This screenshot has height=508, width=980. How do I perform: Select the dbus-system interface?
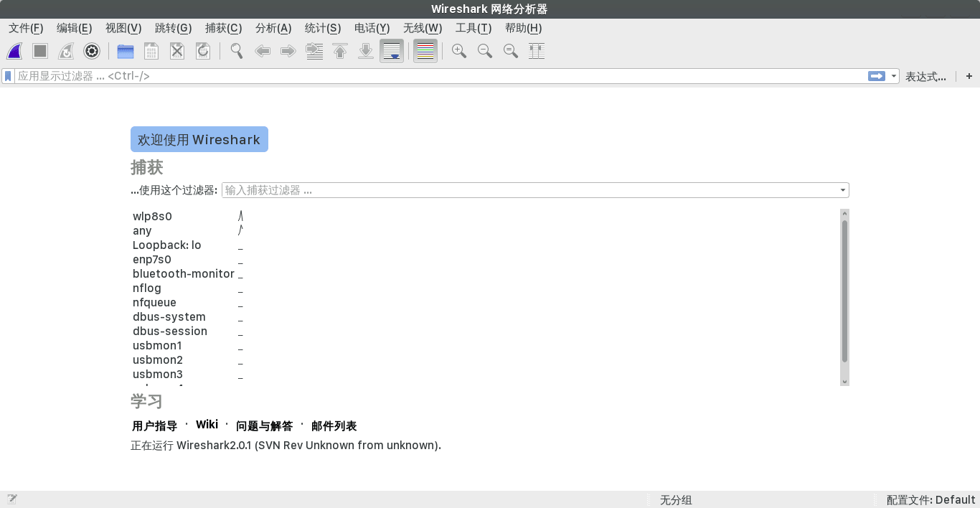point(169,316)
